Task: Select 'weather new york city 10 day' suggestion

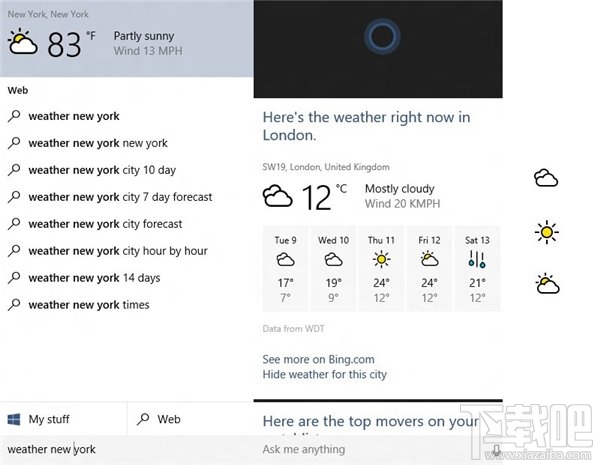Action: coord(102,170)
